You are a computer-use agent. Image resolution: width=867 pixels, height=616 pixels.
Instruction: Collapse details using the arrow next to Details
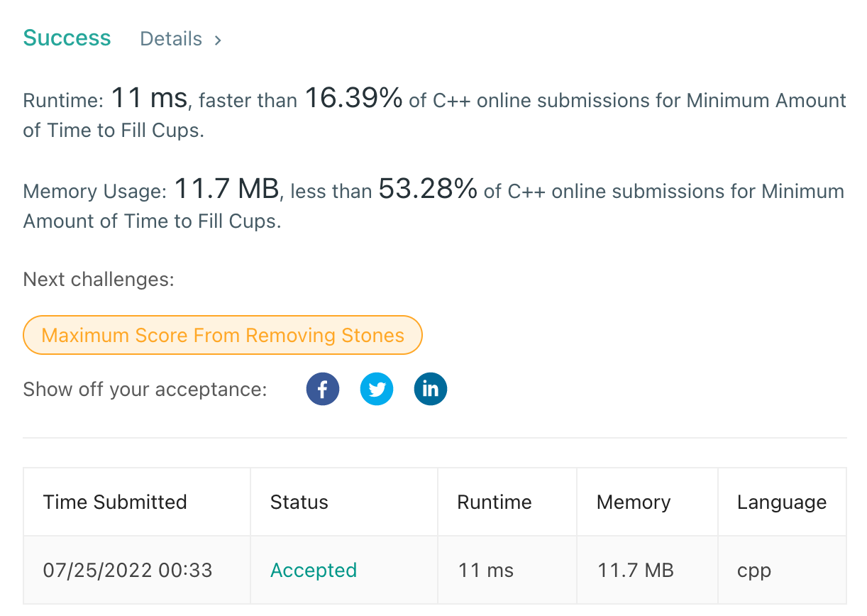click(216, 40)
